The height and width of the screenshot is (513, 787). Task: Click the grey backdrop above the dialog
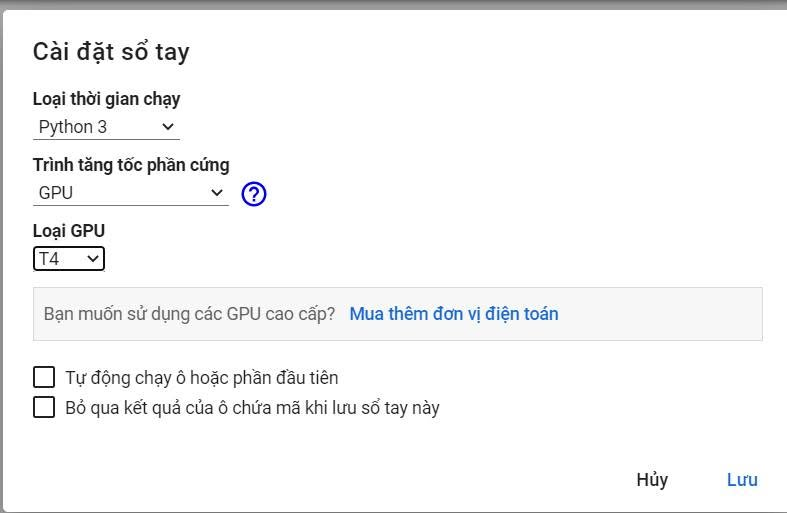pos(394,4)
